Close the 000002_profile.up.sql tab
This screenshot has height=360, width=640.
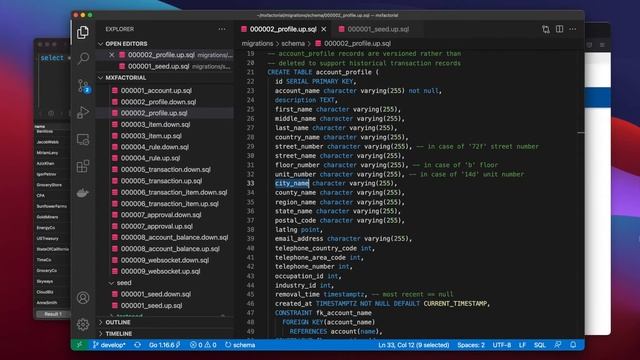pos(324,29)
